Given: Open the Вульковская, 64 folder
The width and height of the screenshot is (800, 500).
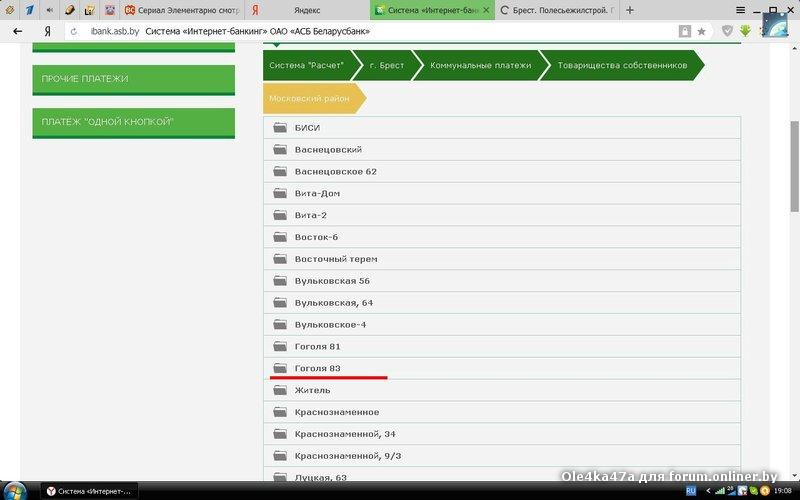Looking at the screenshot, I should pos(502,303).
